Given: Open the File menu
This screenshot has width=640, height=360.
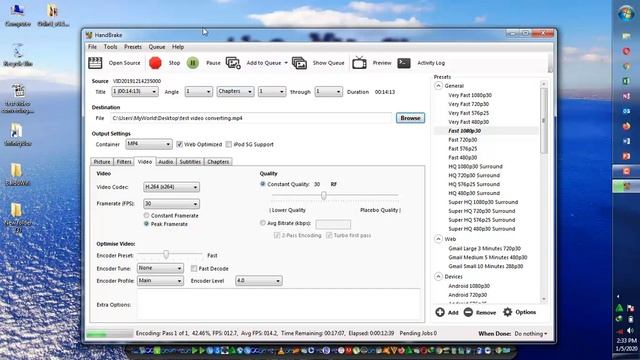Looking at the screenshot, I should [x=93, y=47].
